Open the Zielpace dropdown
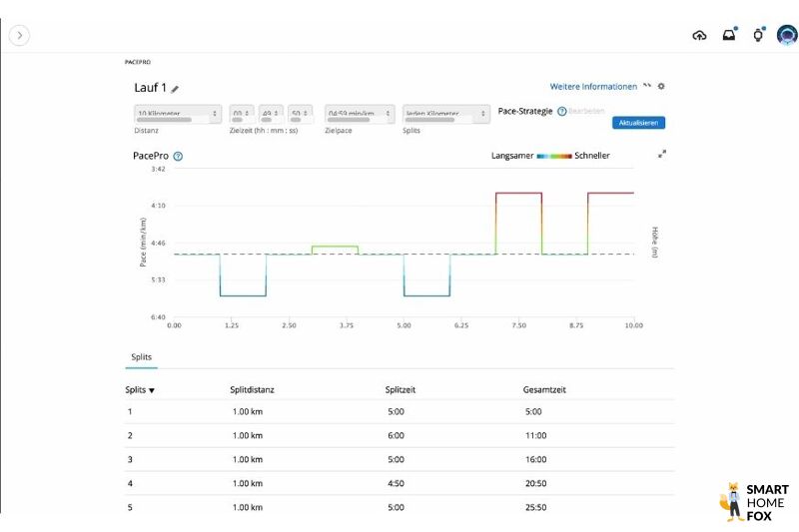The image size is (799, 532). (360, 114)
